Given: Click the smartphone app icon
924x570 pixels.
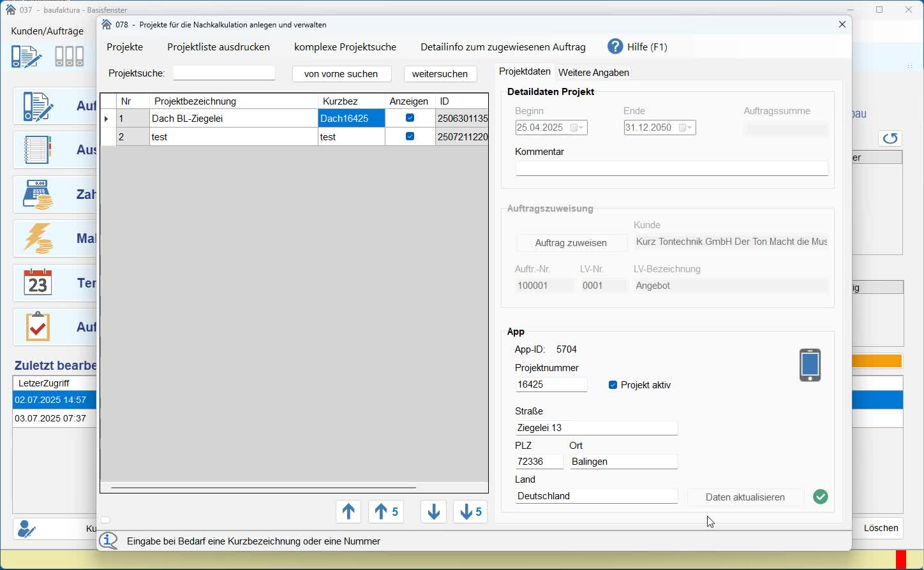Looking at the screenshot, I should (810, 365).
